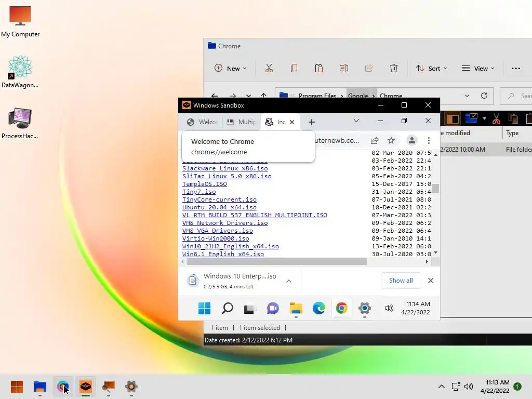The width and height of the screenshot is (532, 399).
Task: Open a new Chrome tab
Action: tap(312, 122)
